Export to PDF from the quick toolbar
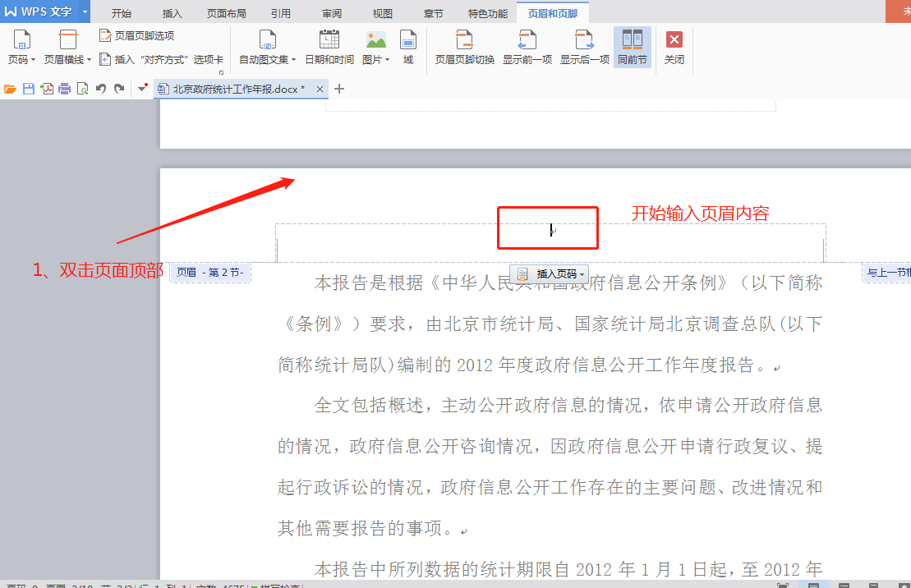 (x=47, y=89)
